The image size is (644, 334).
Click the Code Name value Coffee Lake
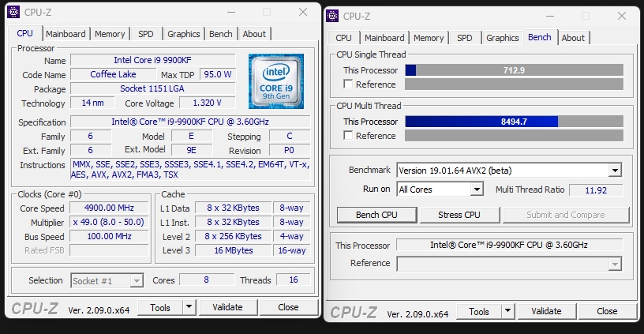tap(114, 74)
